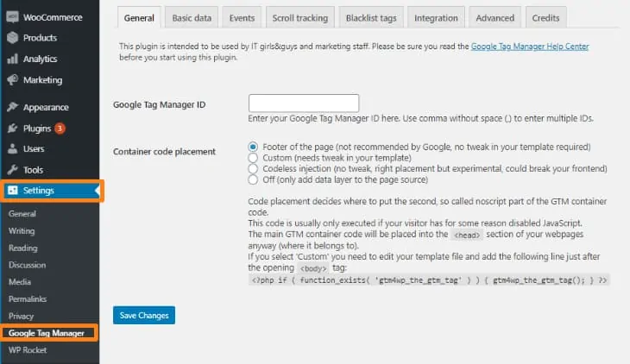The width and height of the screenshot is (630, 364).
Task: Open Permalinks settings submenu item
Action: point(27,299)
